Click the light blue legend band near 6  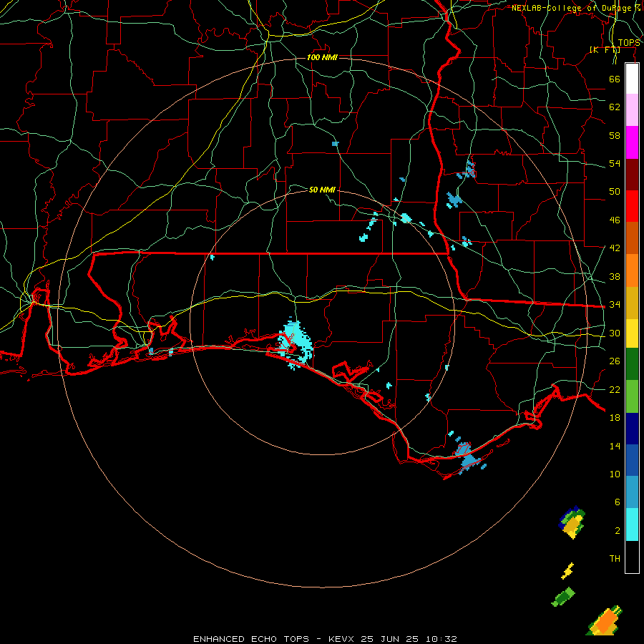click(x=632, y=492)
